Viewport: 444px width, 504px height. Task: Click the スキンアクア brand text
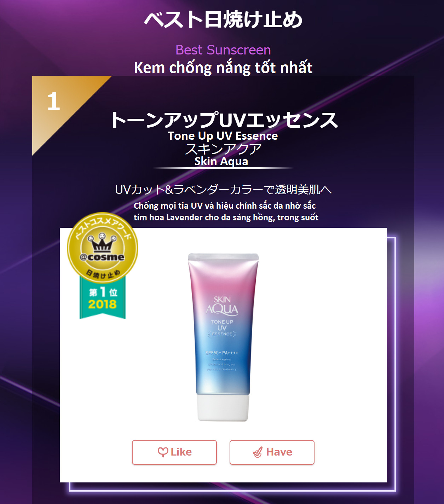[223, 149]
